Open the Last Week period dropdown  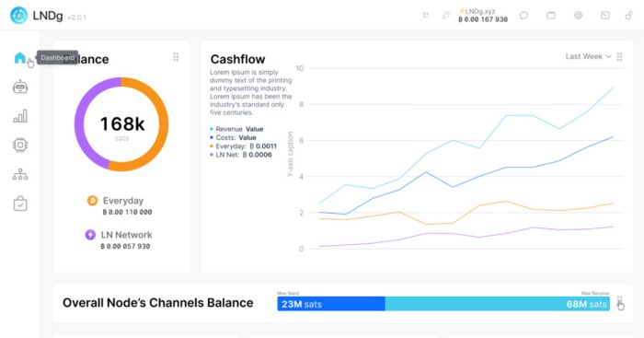(588, 56)
